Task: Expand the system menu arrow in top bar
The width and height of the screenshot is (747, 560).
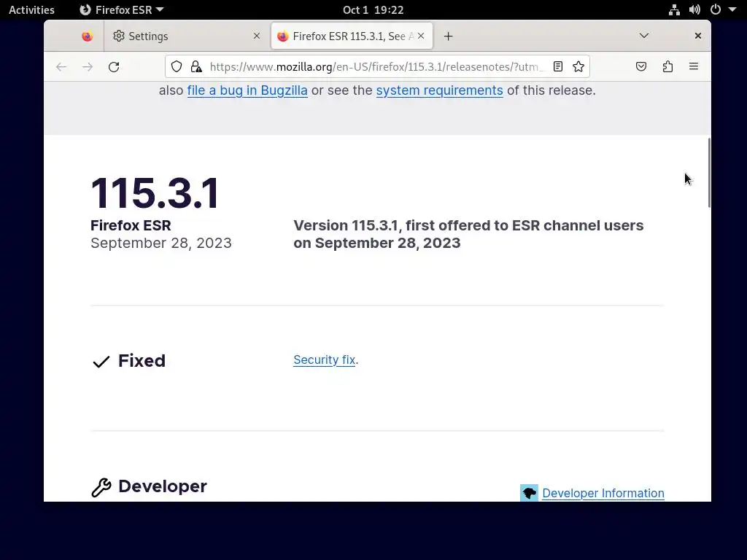Action: coord(732,9)
